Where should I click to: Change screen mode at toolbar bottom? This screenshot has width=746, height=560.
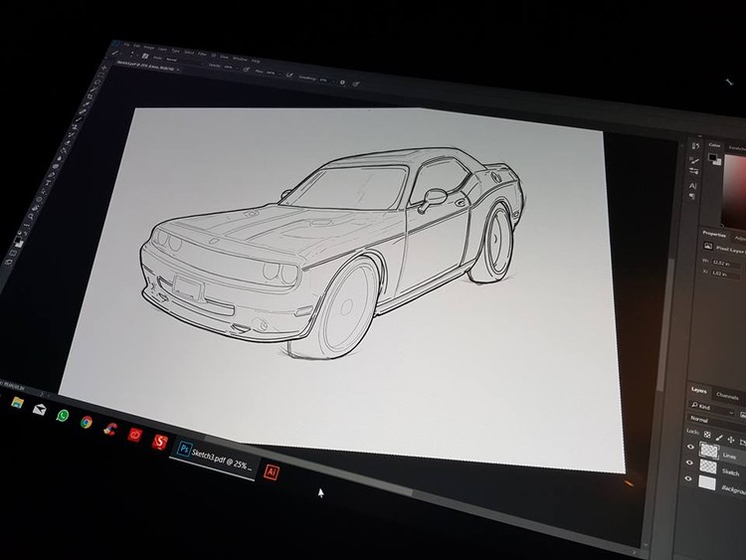(x=9, y=263)
